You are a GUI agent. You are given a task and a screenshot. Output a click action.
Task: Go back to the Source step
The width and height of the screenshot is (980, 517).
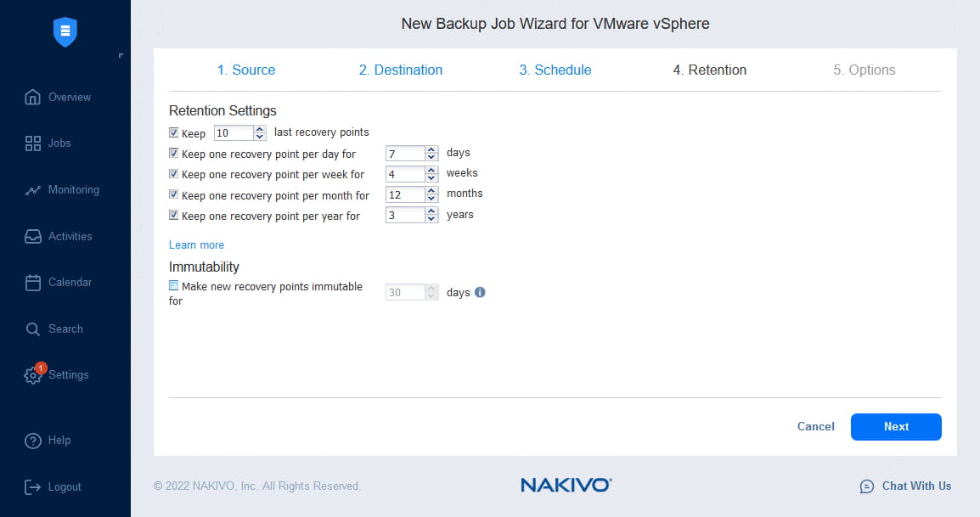click(x=246, y=70)
